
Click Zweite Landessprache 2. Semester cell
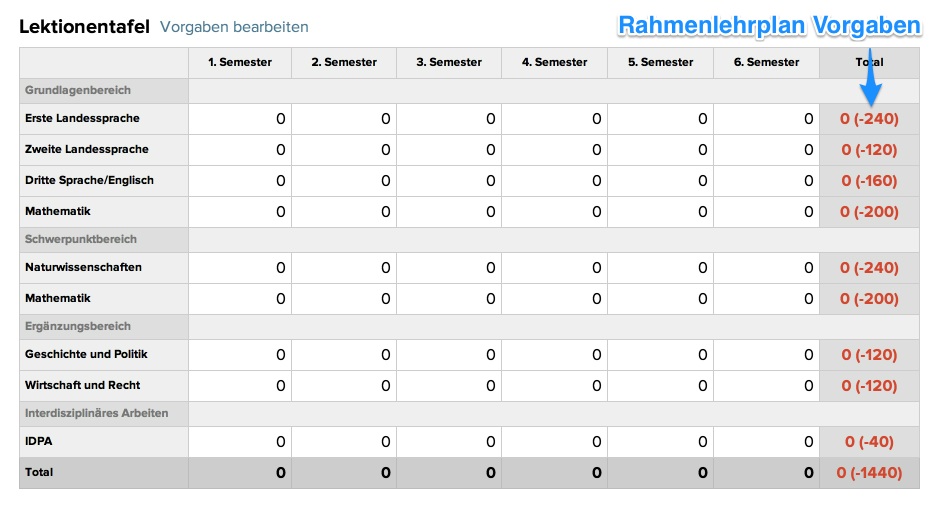(344, 150)
